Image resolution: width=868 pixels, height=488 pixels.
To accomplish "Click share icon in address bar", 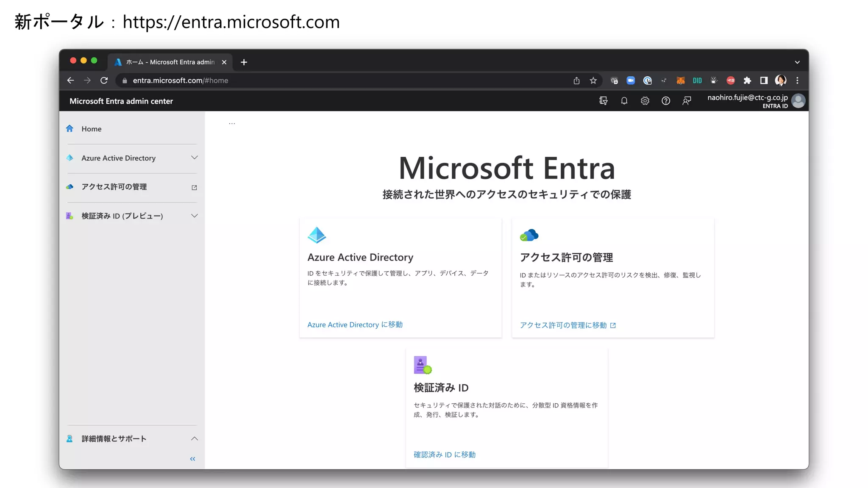I will pos(576,80).
